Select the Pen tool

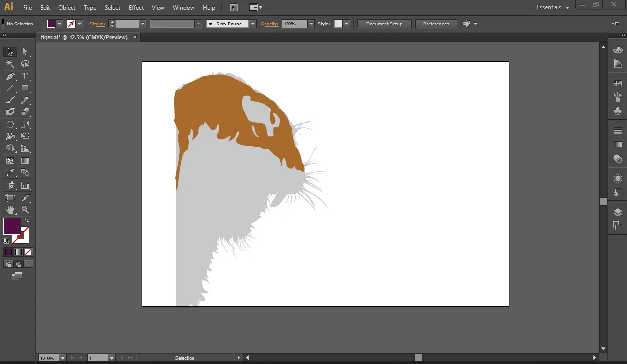click(10, 76)
